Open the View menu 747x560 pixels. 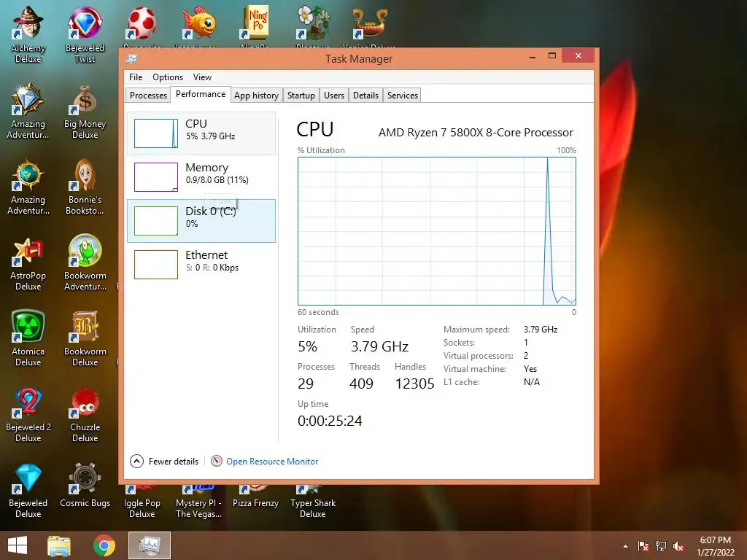202,77
